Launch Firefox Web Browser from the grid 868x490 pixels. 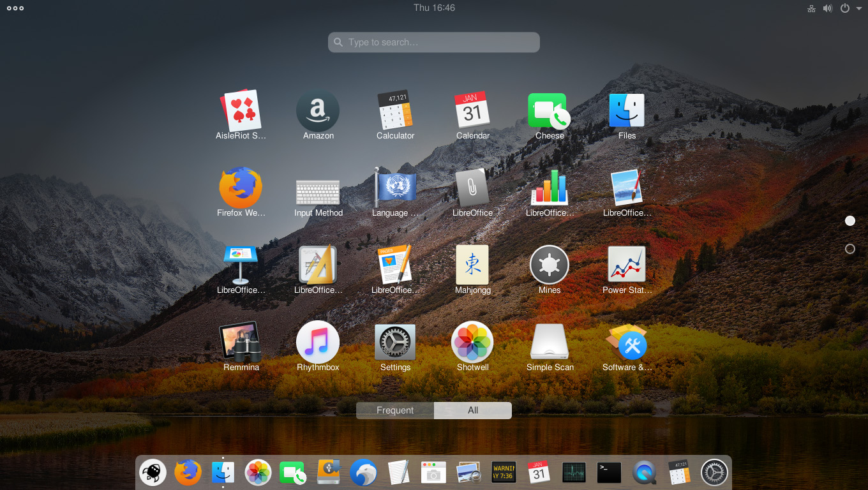tap(241, 188)
